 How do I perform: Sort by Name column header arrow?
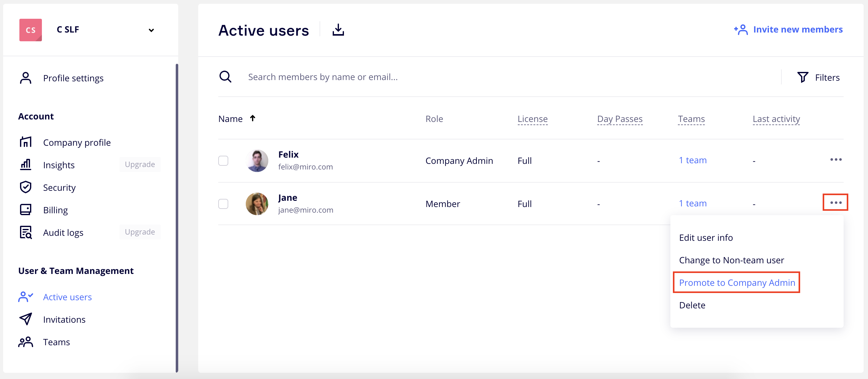[253, 118]
